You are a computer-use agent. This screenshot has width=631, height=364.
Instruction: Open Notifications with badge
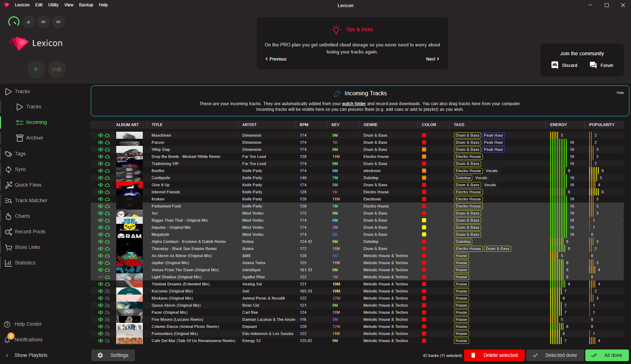coord(23,340)
